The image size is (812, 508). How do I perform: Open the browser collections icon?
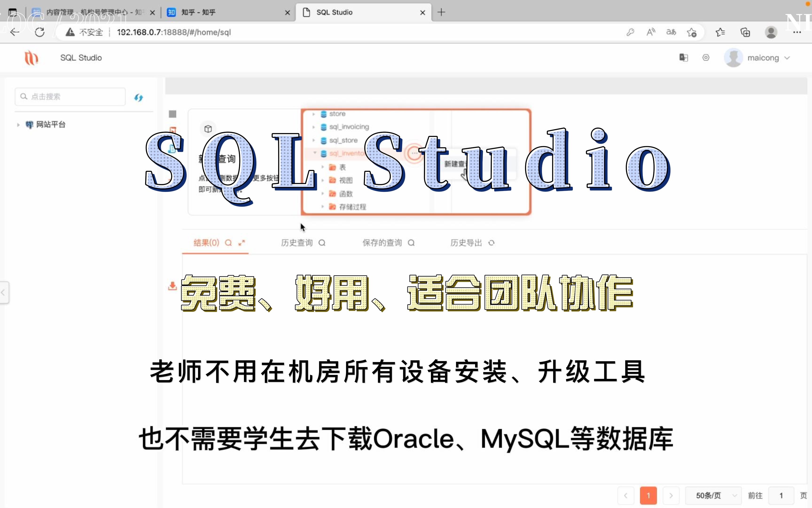[745, 32]
